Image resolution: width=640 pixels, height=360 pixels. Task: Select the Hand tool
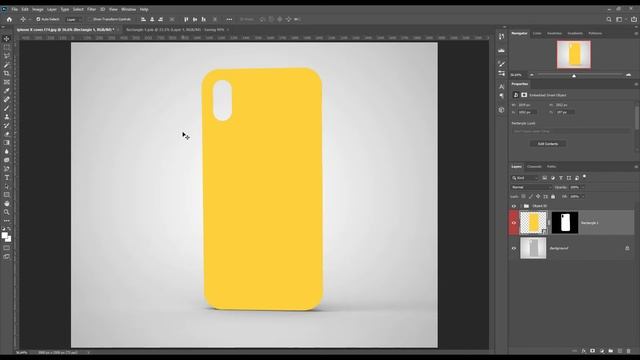[x=7, y=203]
